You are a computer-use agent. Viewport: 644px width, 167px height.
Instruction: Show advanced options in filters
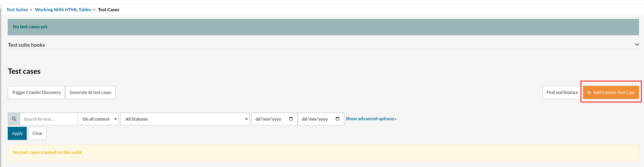371,119
